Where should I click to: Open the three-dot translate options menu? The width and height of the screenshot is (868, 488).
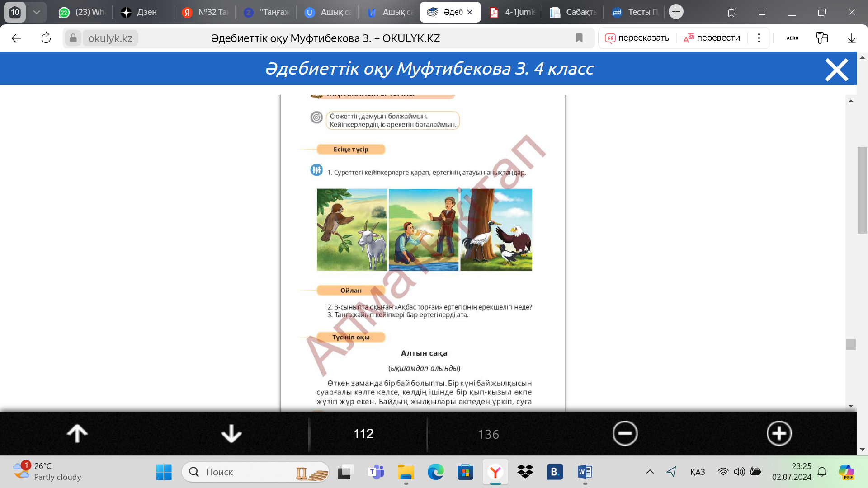click(759, 38)
